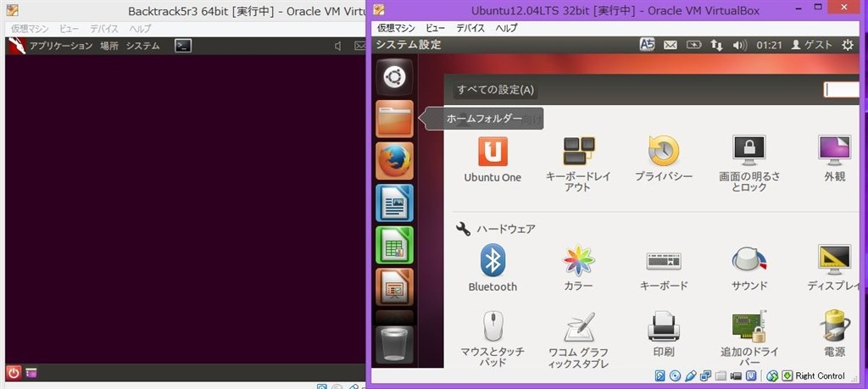Launch LibreOffice Impress from launcher
This screenshot has height=389, width=868.
coord(395,286)
